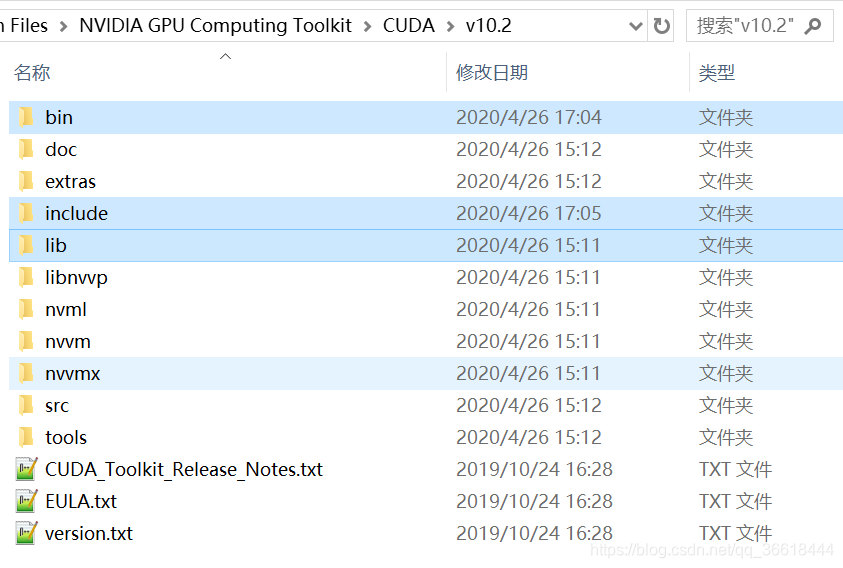Click the EULA.txt file icon

pos(26,501)
